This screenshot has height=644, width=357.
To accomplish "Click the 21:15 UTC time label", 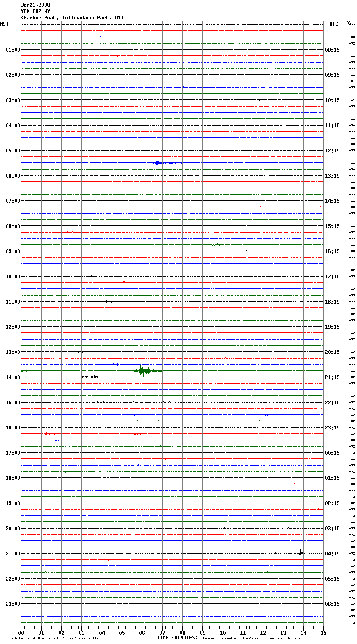I will [332, 377].
